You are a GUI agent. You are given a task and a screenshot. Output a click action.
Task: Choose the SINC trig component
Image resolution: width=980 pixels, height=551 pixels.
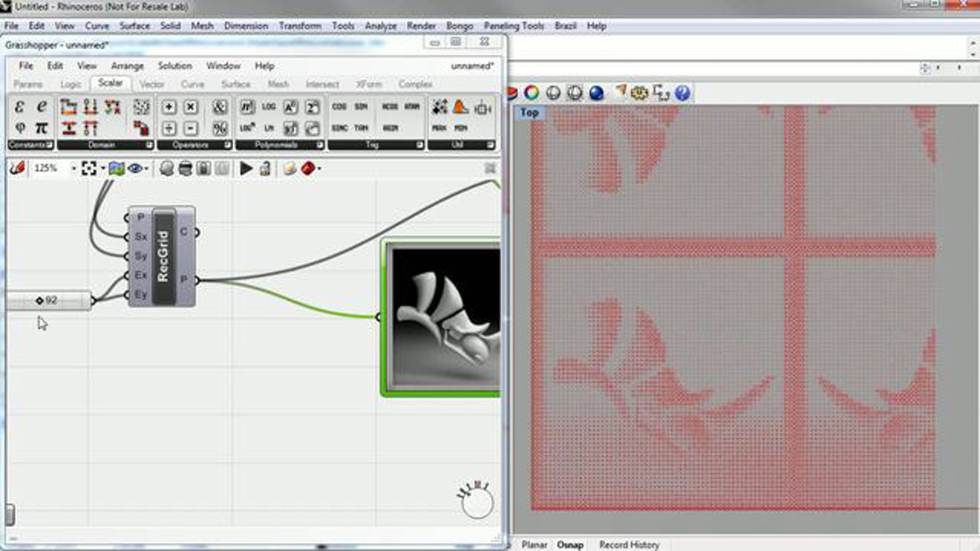[339, 128]
